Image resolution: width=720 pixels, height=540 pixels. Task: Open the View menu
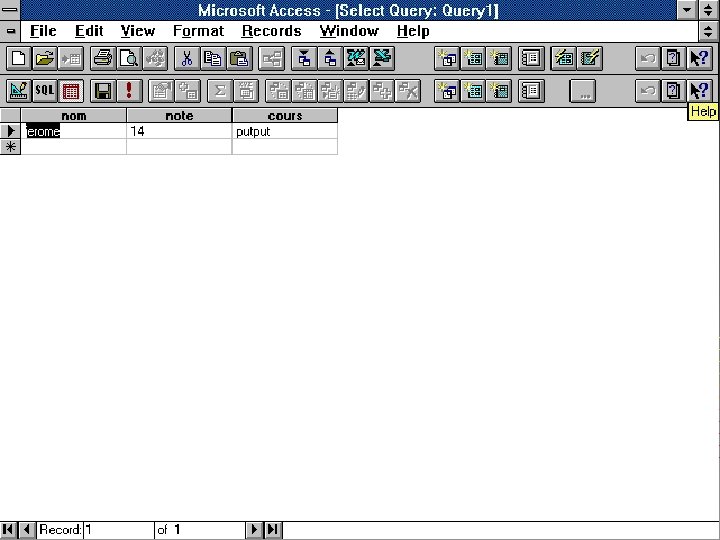(138, 31)
